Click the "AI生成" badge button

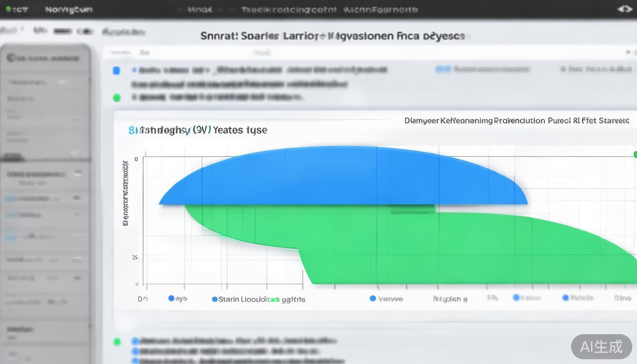click(x=601, y=346)
